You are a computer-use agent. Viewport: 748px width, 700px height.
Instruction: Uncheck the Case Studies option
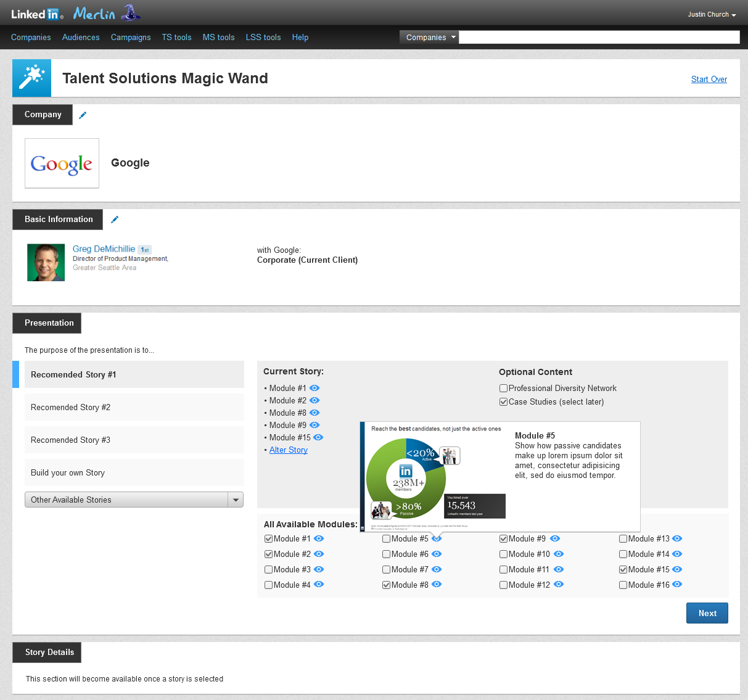coord(503,402)
